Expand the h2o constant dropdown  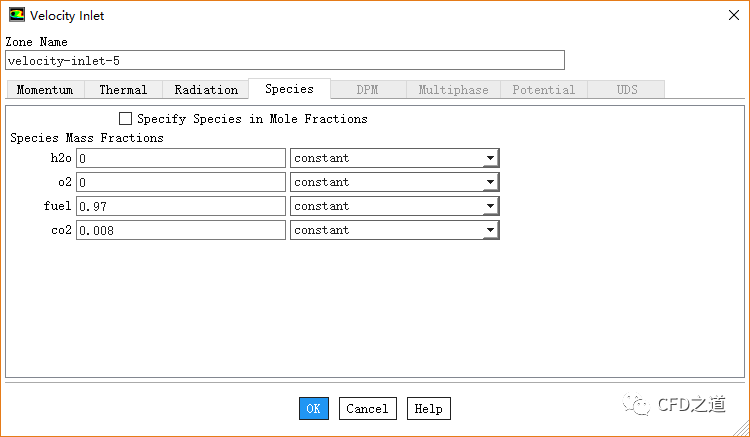coord(490,158)
